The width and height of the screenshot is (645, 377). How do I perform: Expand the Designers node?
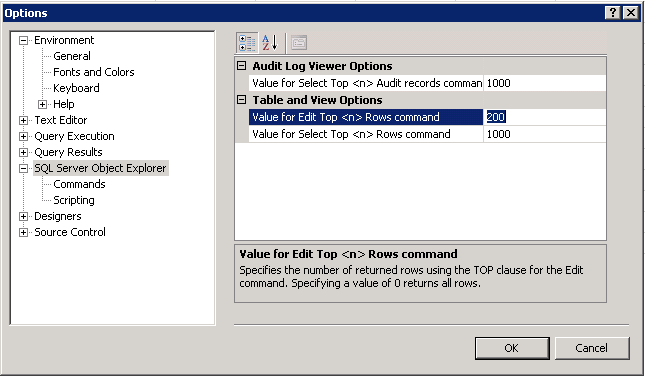coord(23,216)
